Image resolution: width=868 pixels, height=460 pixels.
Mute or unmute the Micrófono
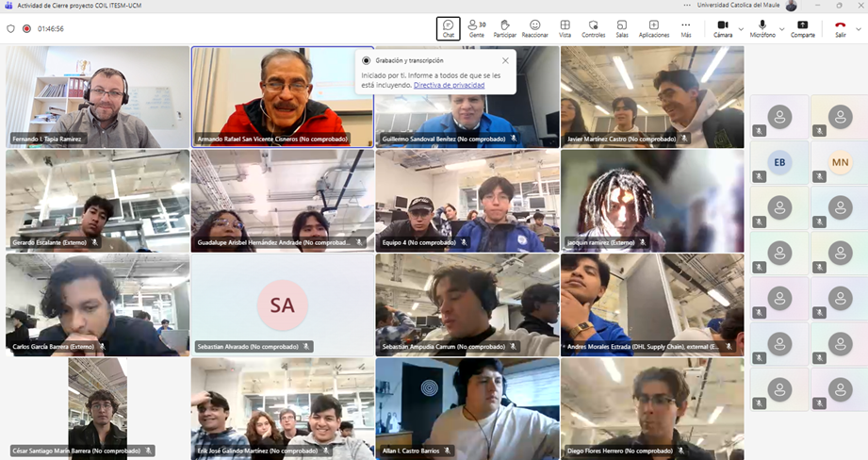(x=762, y=28)
